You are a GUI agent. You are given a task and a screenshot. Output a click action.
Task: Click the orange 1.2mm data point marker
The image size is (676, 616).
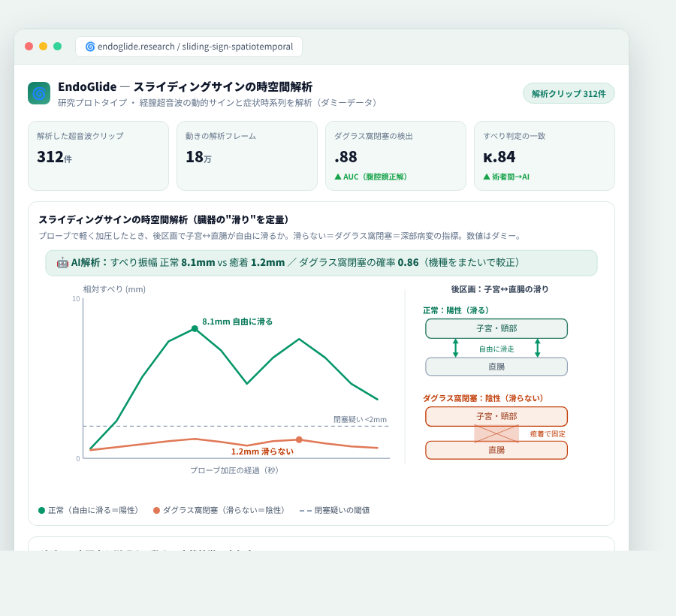coord(299,439)
